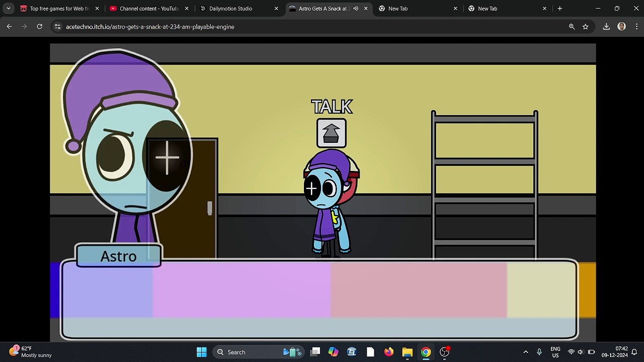Click the metal shelf rack
The width and height of the screenshot is (644, 362).
click(x=485, y=185)
